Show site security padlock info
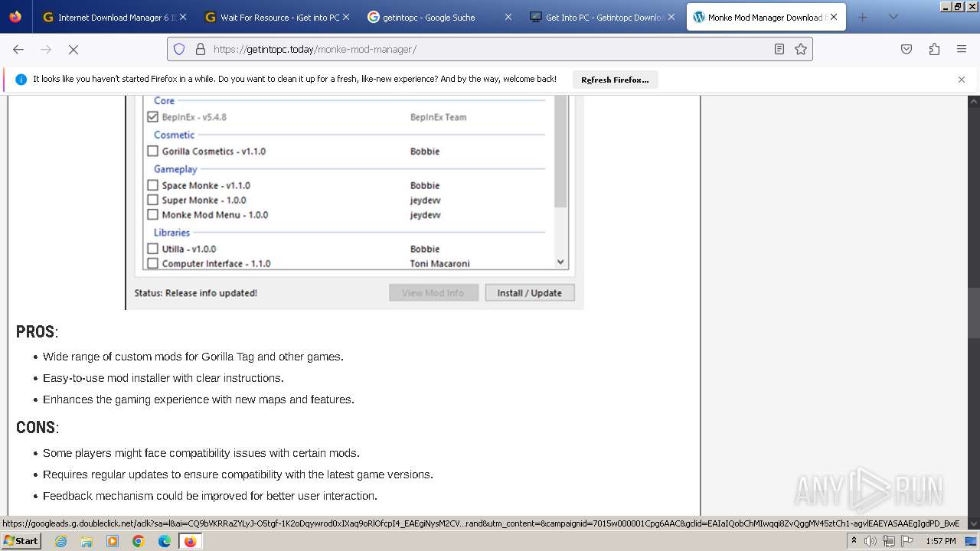 click(x=201, y=49)
